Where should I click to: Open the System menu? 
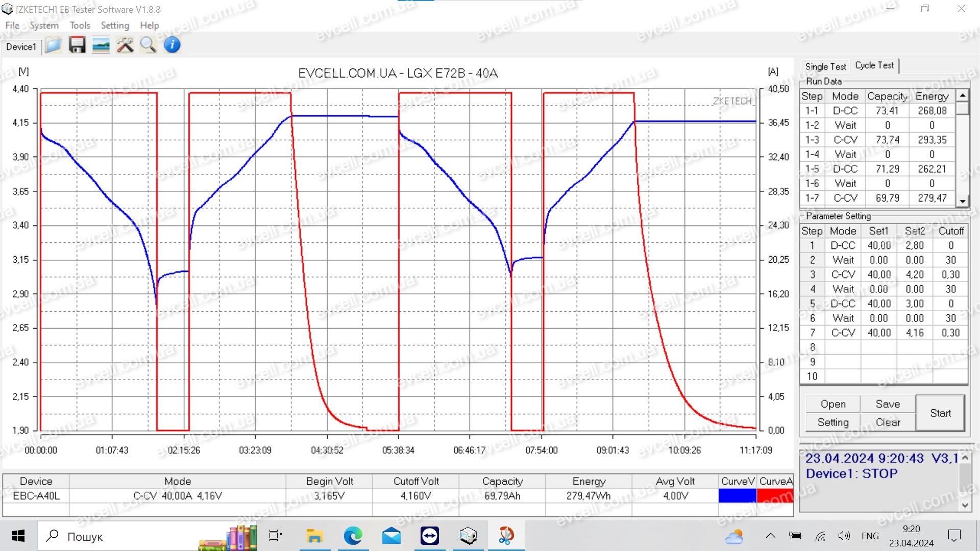44,25
